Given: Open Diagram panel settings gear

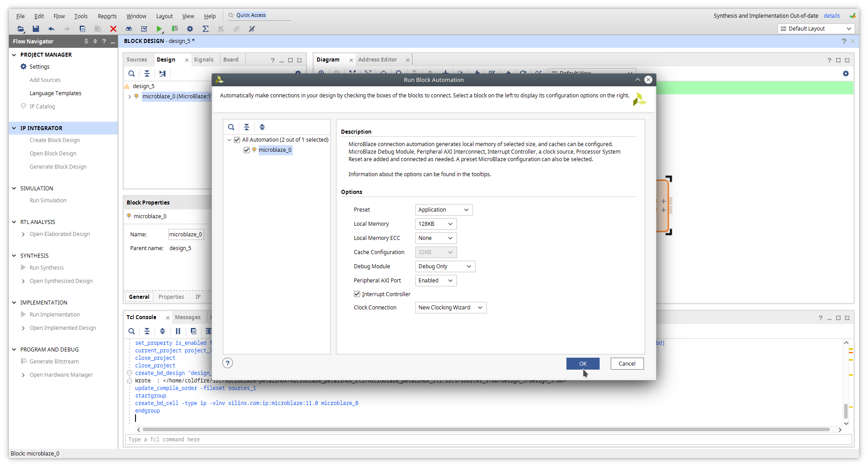Looking at the screenshot, I should (846, 73).
